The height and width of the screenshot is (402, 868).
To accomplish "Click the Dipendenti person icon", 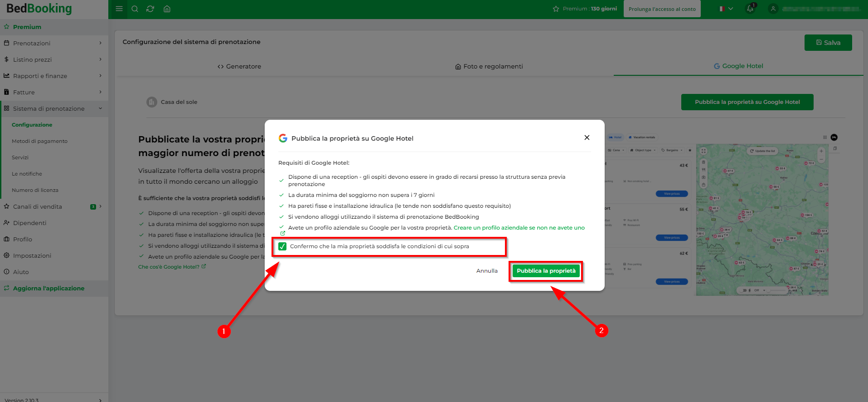I will coord(6,223).
